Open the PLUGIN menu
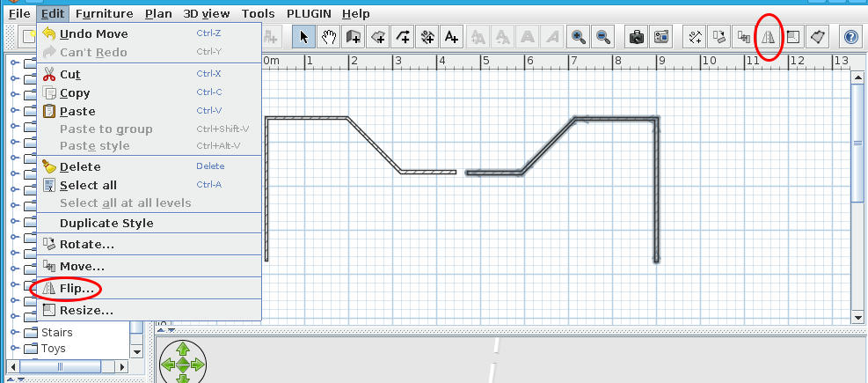This screenshot has height=383, width=868. coord(309,14)
